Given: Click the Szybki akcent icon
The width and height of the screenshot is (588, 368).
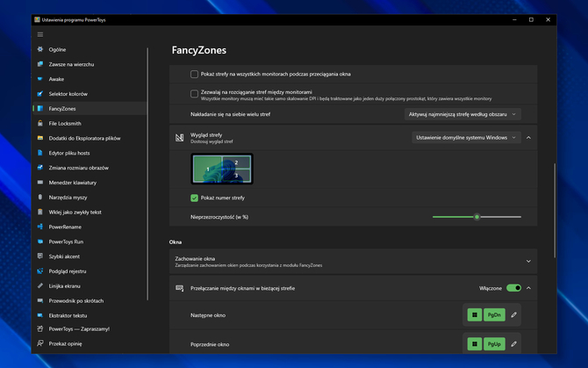Looking at the screenshot, I should (40, 256).
